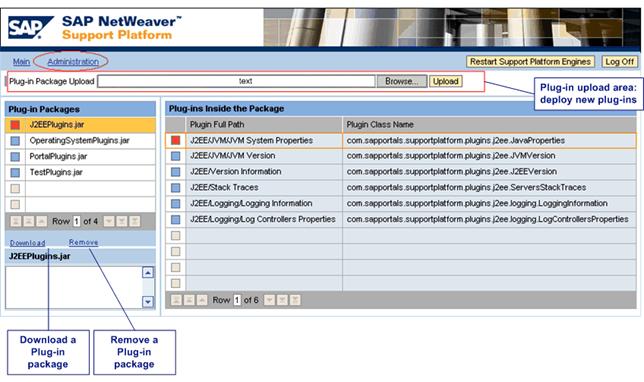
Task: Click first-row icon in Plug-in Packages pager
Action: [x=16, y=221]
